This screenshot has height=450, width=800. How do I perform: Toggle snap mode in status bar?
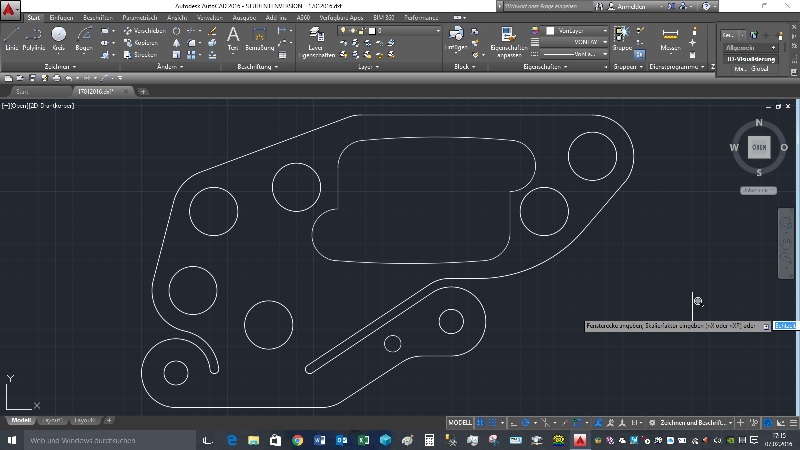pos(493,422)
